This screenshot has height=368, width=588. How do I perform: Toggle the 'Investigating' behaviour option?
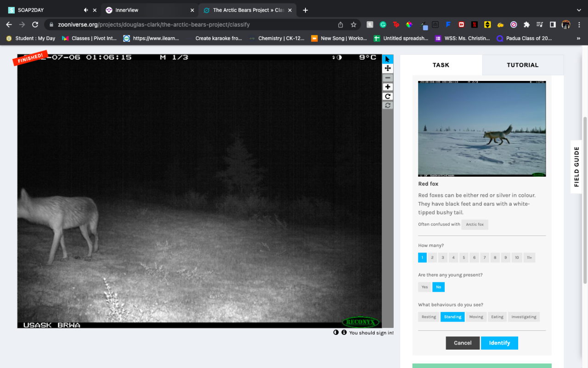coord(524,317)
